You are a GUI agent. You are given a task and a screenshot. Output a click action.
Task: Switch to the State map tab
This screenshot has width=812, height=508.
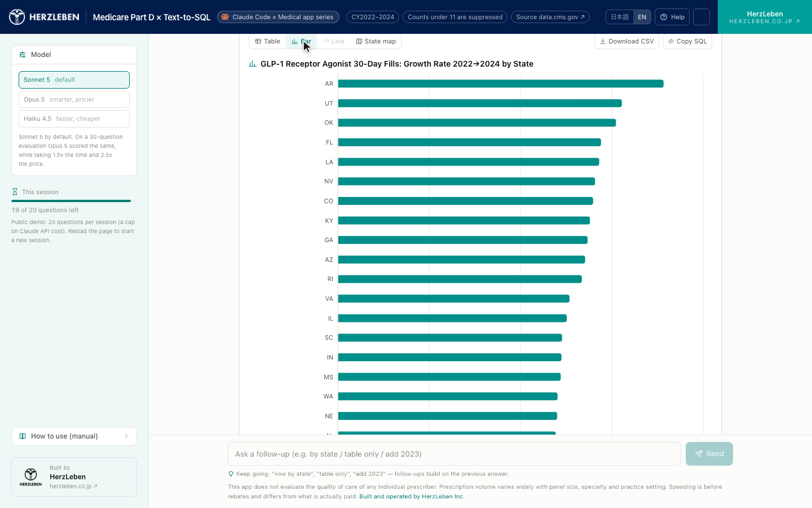376,41
